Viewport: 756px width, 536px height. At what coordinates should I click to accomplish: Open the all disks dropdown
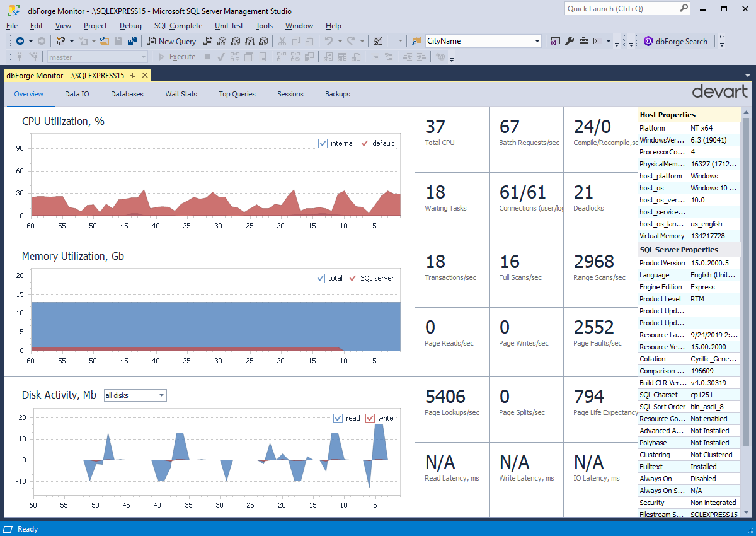pyautogui.click(x=163, y=395)
